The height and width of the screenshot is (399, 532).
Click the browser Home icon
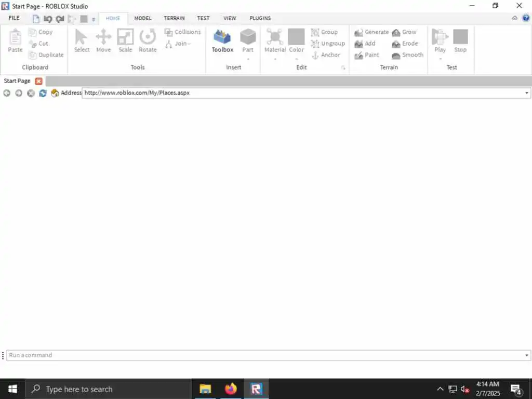[x=55, y=93]
